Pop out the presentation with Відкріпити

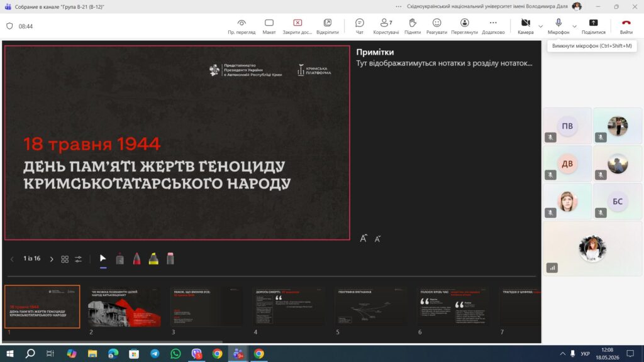(327, 26)
